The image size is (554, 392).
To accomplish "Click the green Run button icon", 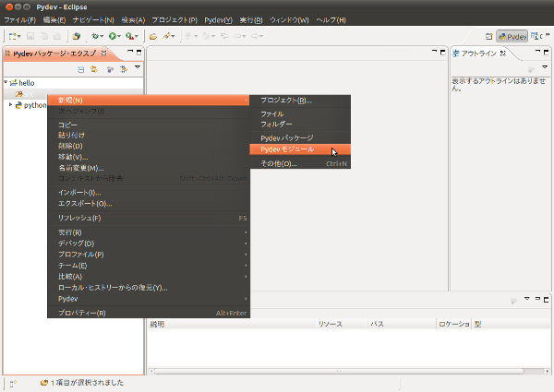I will 113,36.
